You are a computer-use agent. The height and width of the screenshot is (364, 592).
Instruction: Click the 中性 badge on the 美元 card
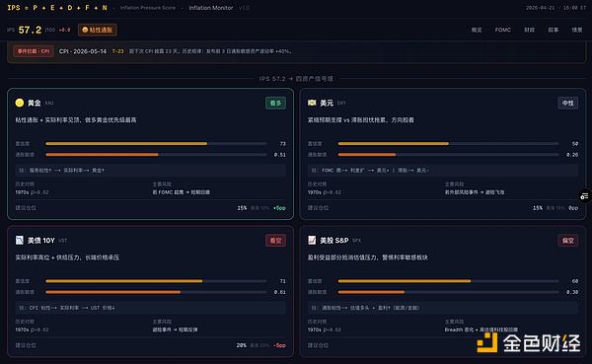(568, 103)
